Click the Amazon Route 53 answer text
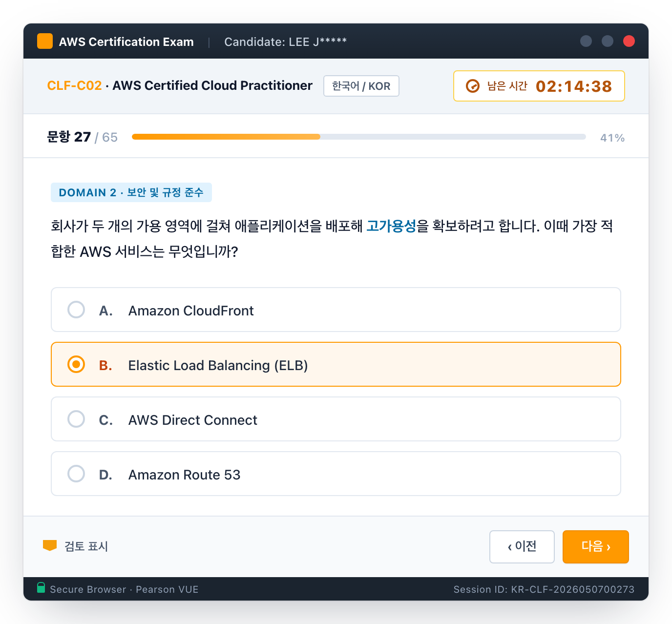672x624 pixels. point(185,475)
